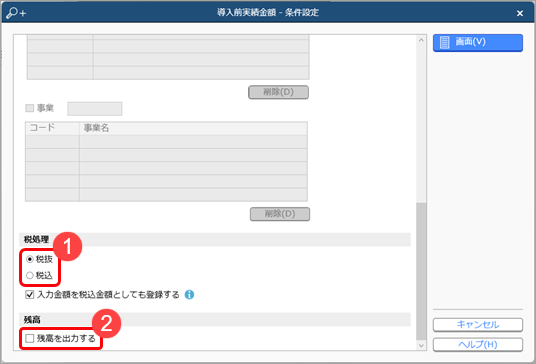Click the 税処理 section heading
536x364 pixels.
click(36, 239)
